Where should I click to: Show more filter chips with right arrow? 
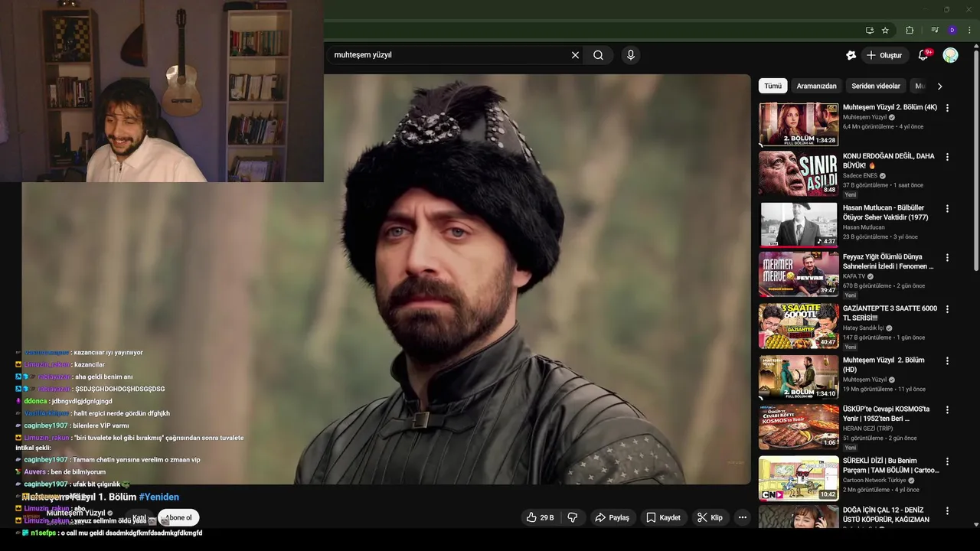pyautogui.click(x=939, y=86)
